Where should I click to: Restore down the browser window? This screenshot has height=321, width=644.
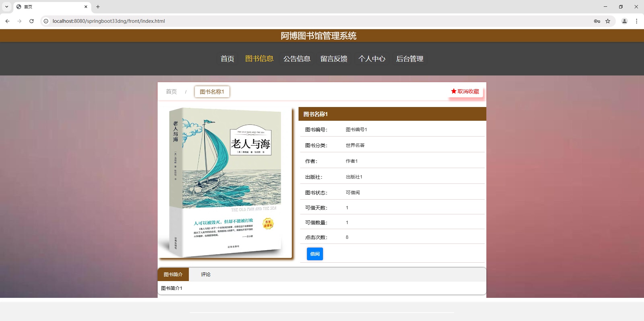coord(621,7)
